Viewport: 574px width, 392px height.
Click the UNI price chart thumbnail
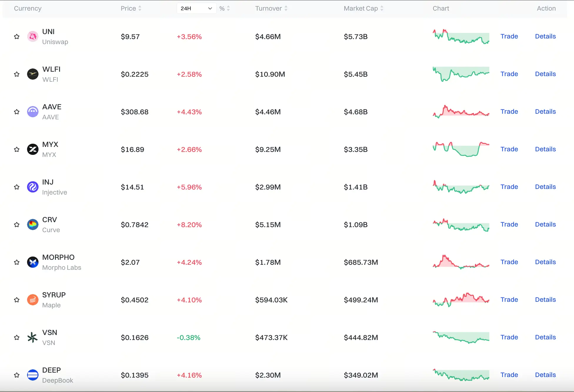[461, 36]
